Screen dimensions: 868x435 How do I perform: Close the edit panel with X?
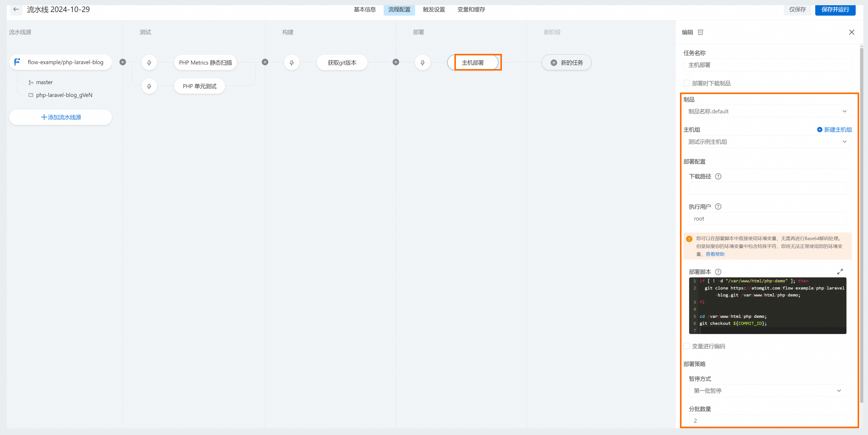[852, 32]
